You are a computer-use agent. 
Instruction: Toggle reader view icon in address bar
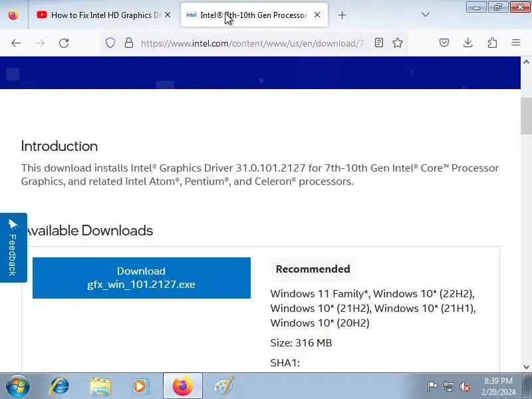point(379,43)
